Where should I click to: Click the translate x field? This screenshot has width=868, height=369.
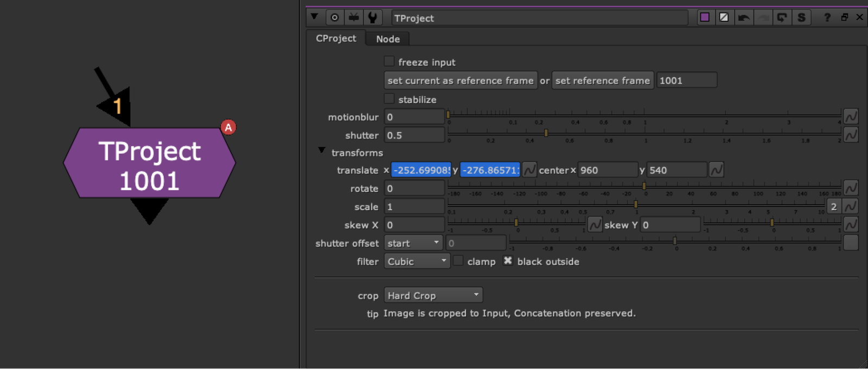click(x=421, y=170)
